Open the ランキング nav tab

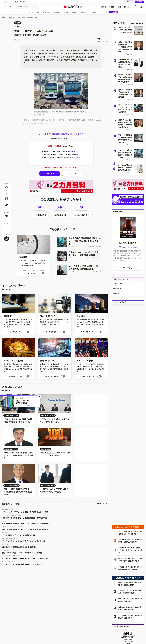click(x=46, y=12)
